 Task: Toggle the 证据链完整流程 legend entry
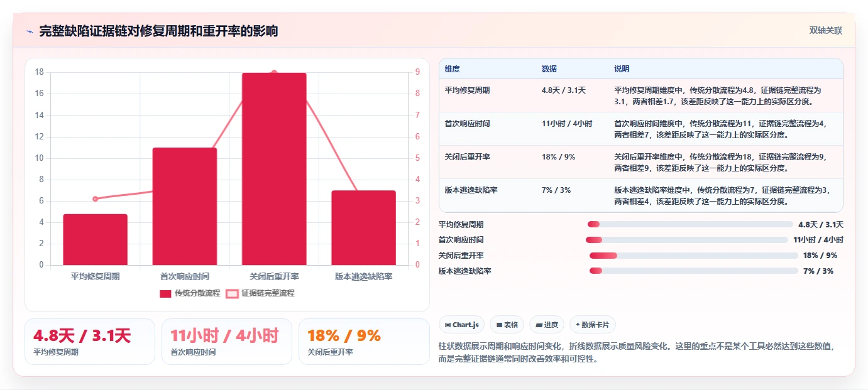[x=260, y=293]
